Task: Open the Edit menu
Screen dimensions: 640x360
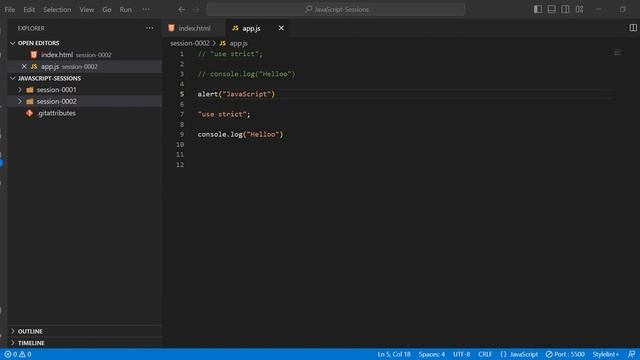Action: click(x=29, y=9)
